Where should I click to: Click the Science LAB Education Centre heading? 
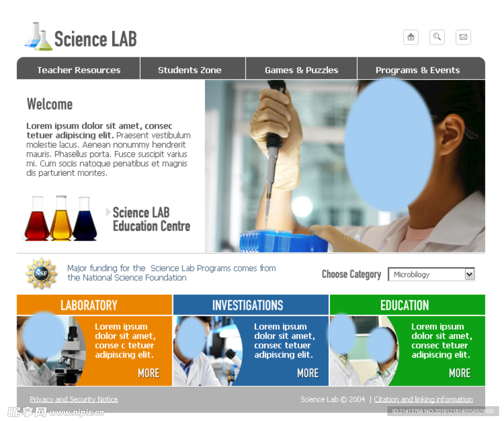(151, 219)
